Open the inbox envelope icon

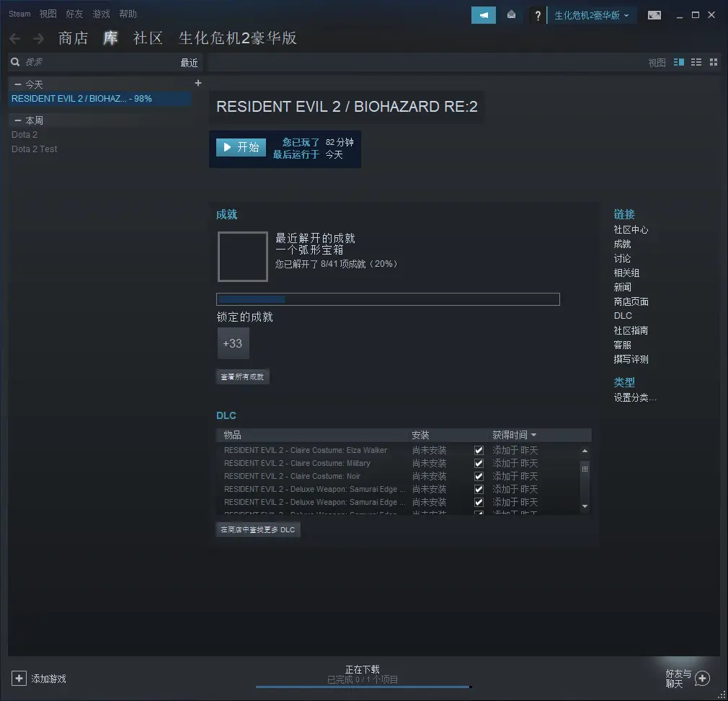point(511,15)
